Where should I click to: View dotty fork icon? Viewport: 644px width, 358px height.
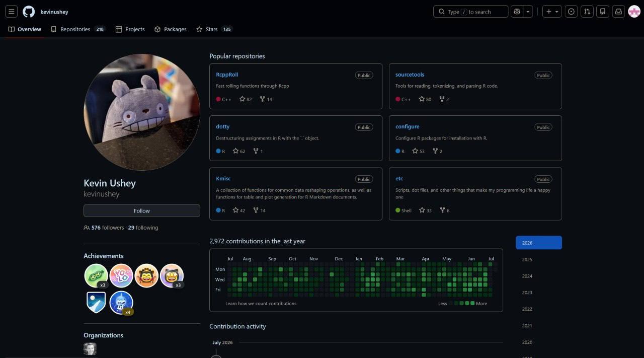[256, 151]
